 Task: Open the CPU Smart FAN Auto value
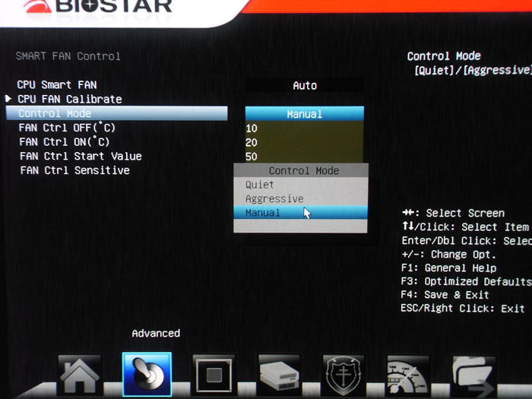[305, 85]
